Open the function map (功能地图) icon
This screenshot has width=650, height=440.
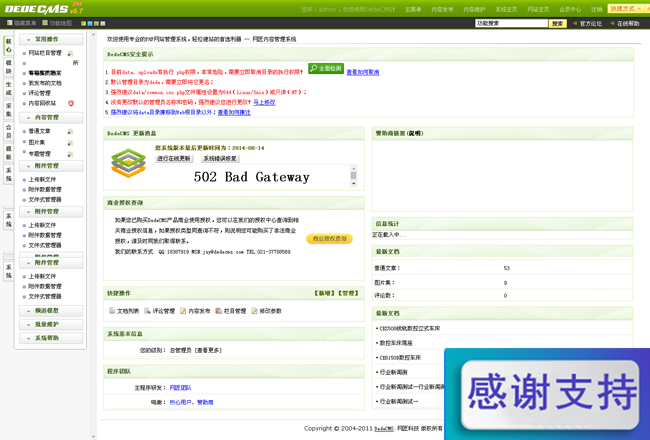pos(45,23)
